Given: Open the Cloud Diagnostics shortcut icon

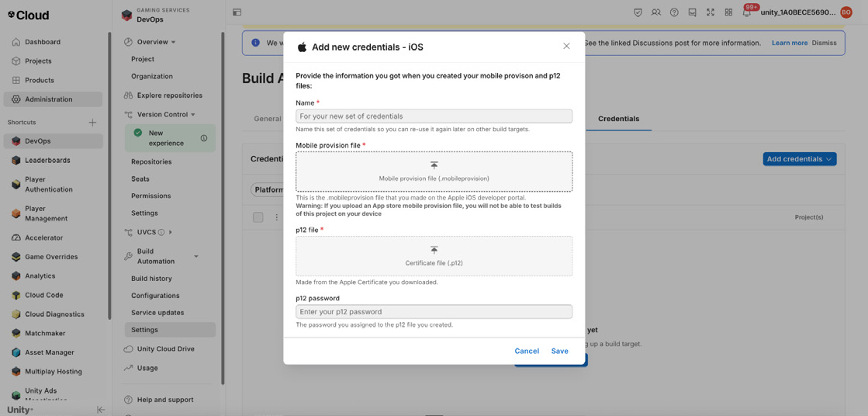Looking at the screenshot, I should (x=16, y=314).
